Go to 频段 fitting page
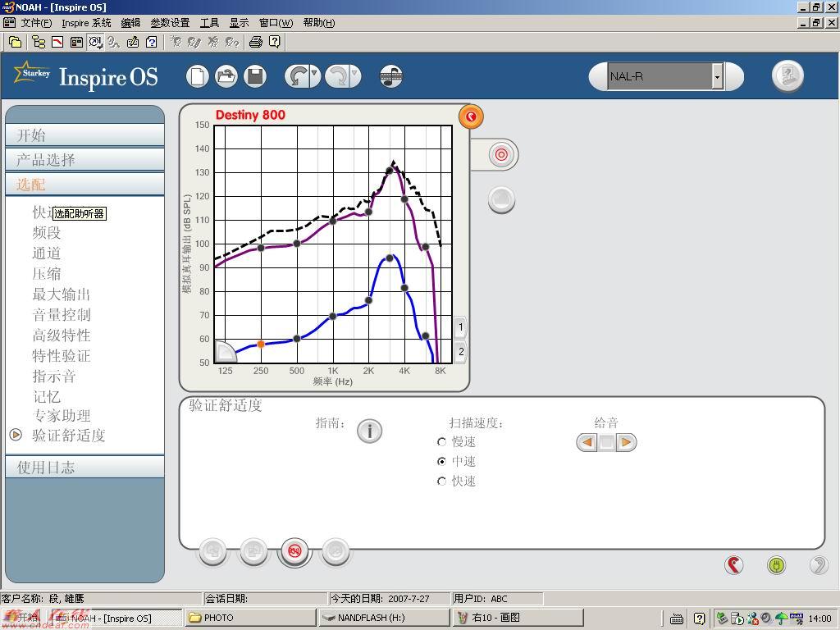This screenshot has height=630, width=840. [47, 232]
